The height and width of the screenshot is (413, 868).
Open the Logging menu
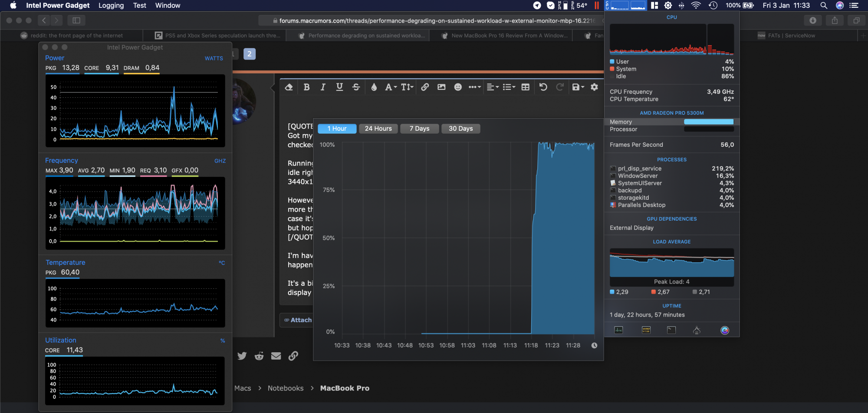(111, 5)
